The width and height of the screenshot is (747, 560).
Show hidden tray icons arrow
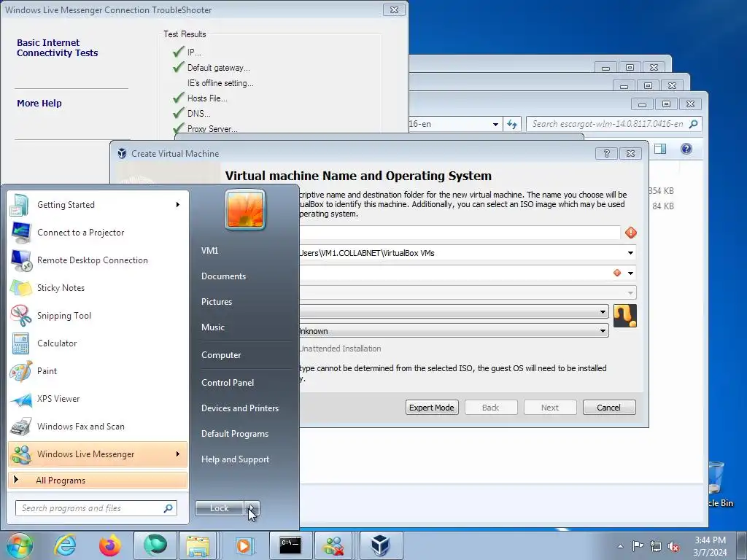(x=620, y=546)
